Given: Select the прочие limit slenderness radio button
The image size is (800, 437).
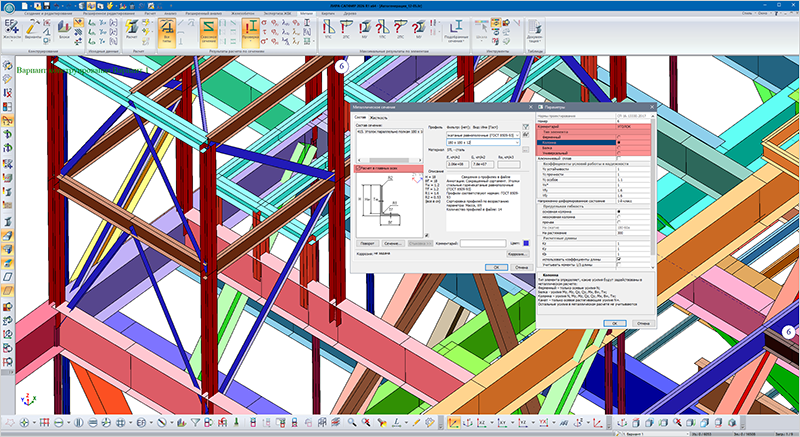Looking at the screenshot, I should coord(619,222).
